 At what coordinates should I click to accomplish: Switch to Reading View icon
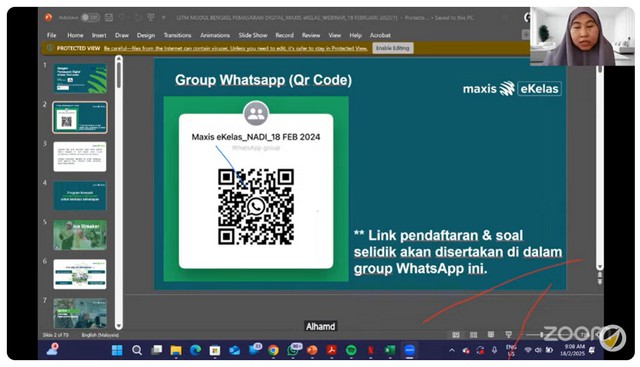(491, 335)
